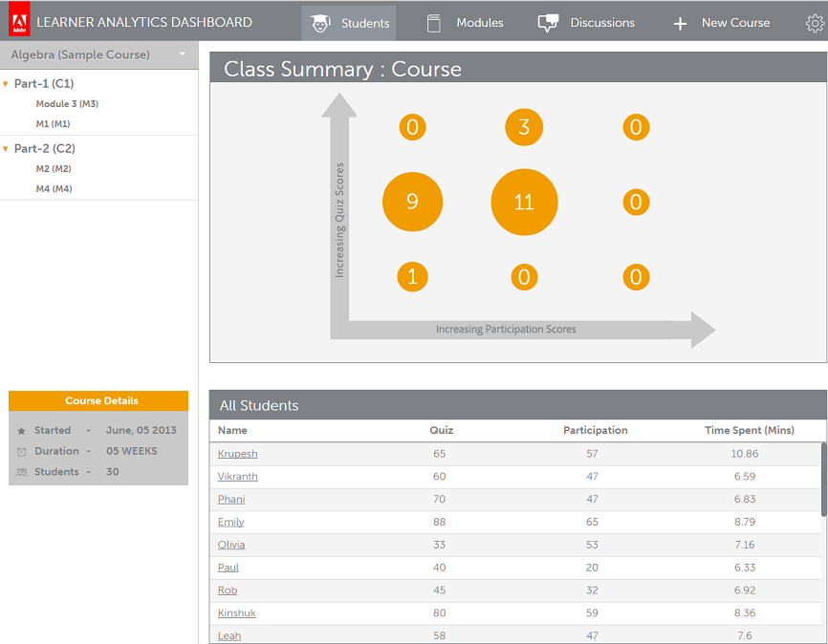The width and height of the screenshot is (828, 644).
Task: Click the clock icon beside Duration
Action: click(22, 452)
